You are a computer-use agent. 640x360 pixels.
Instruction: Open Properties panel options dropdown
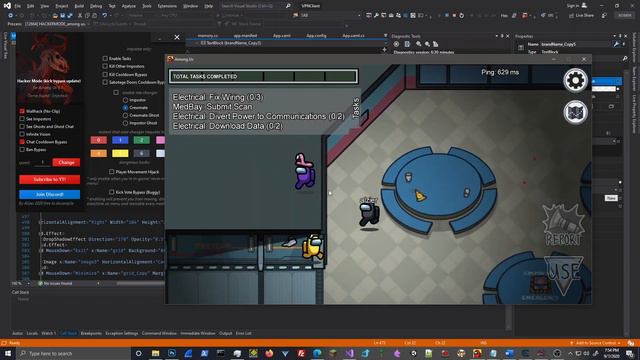[x=614, y=36]
